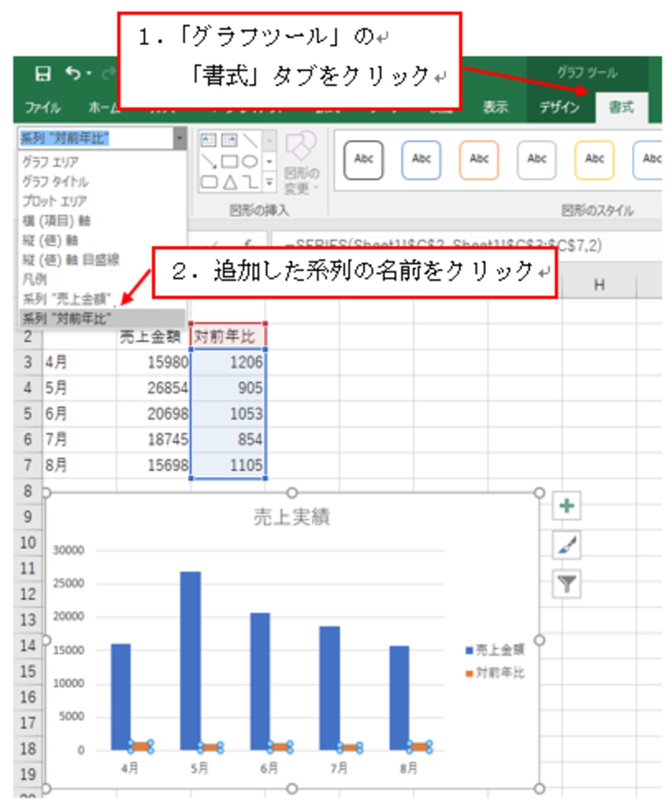Screen dimensions: 672x803
Task: Click the funnel Chart Filters button
Action: pyautogui.click(x=566, y=584)
